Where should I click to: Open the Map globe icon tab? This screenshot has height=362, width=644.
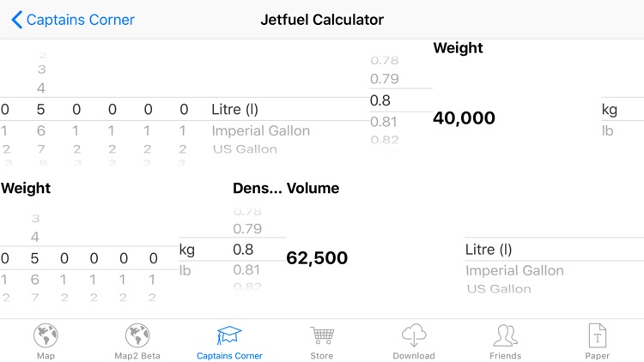[46, 335]
